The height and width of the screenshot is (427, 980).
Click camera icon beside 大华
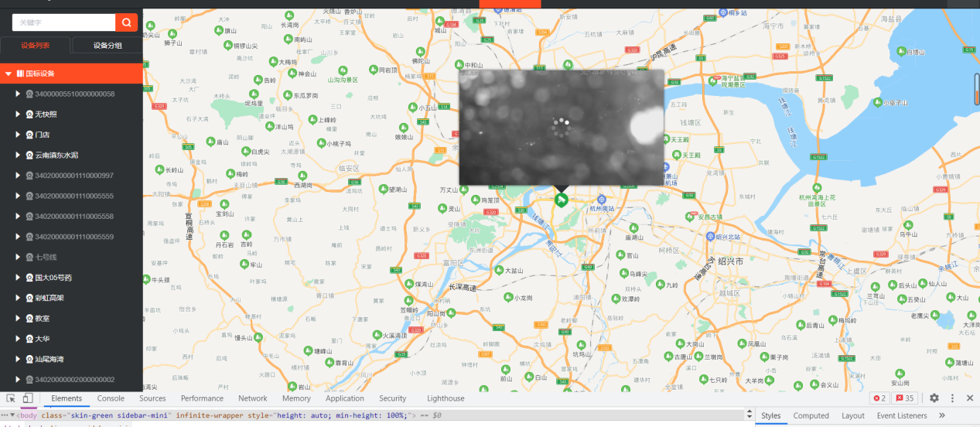(x=29, y=338)
